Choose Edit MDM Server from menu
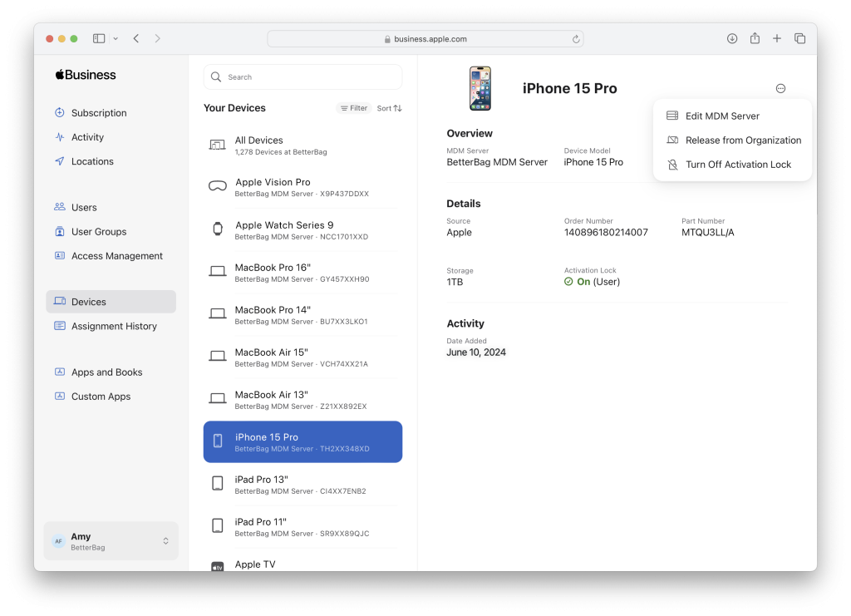The image size is (851, 616). pos(721,116)
